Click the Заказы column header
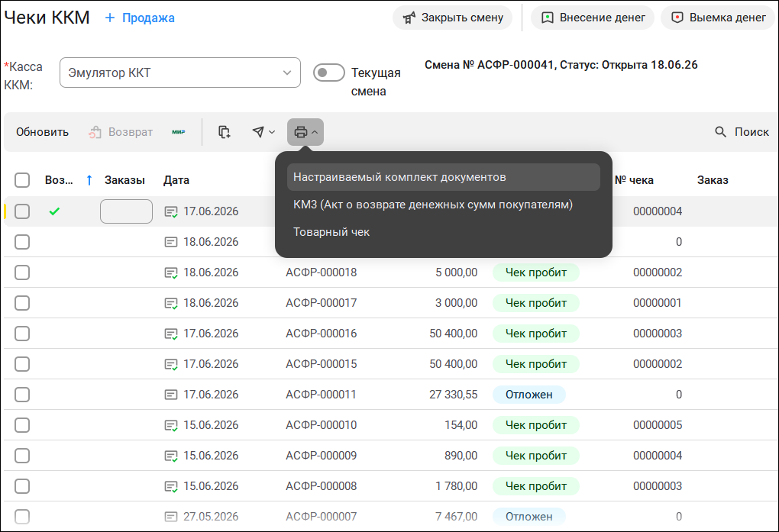Image resolution: width=779 pixels, height=532 pixels. click(x=124, y=180)
